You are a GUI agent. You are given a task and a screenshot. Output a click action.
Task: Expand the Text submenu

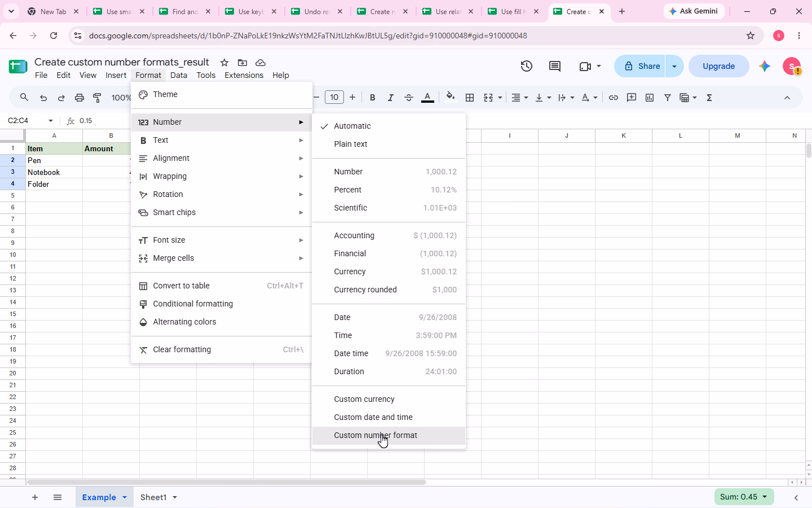[x=222, y=140]
